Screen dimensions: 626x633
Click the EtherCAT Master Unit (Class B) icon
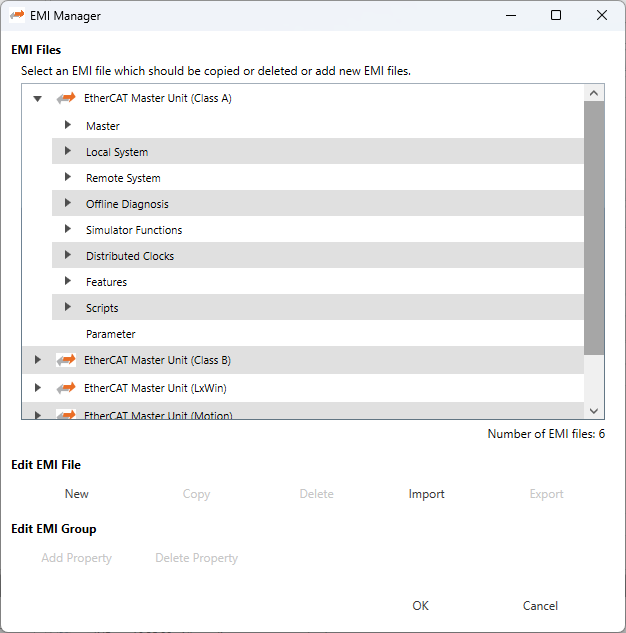click(x=66, y=360)
